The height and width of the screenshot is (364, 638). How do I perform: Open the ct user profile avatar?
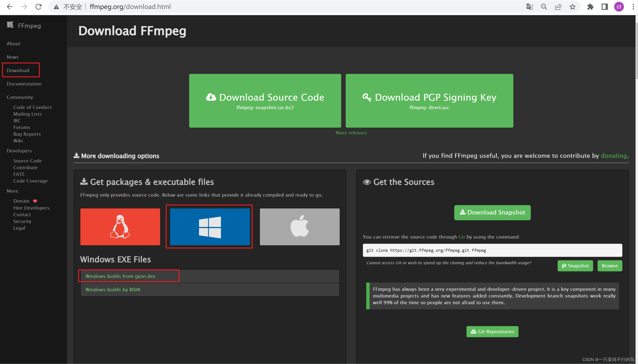pos(619,7)
